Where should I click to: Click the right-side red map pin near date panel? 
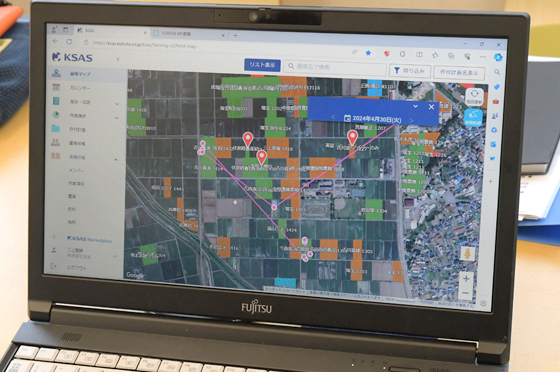(352, 137)
